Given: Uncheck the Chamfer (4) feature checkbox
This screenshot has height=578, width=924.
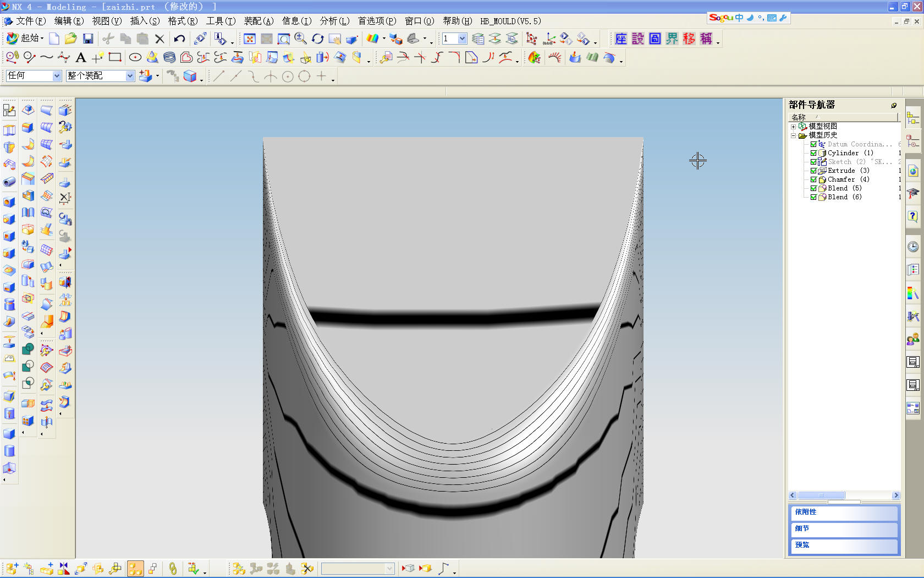Looking at the screenshot, I should click(x=813, y=179).
